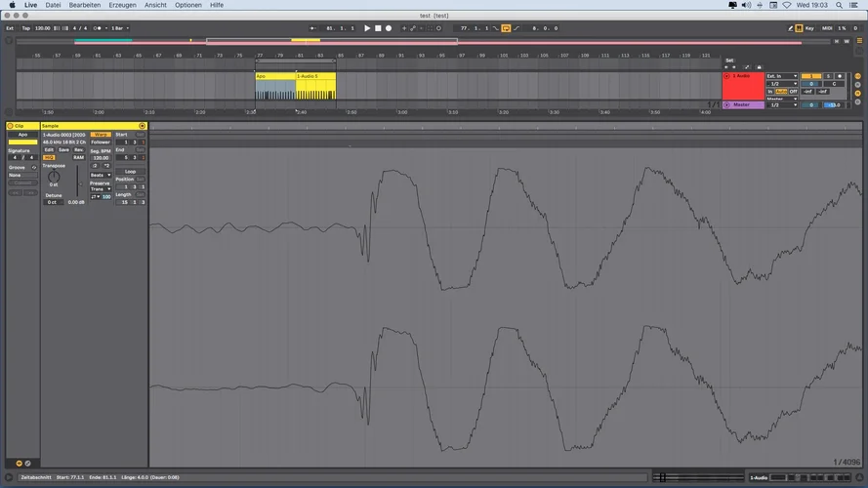Open the Beats warp mode dropdown
868x488 pixels.
pyautogui.click(x=101, y=175)
